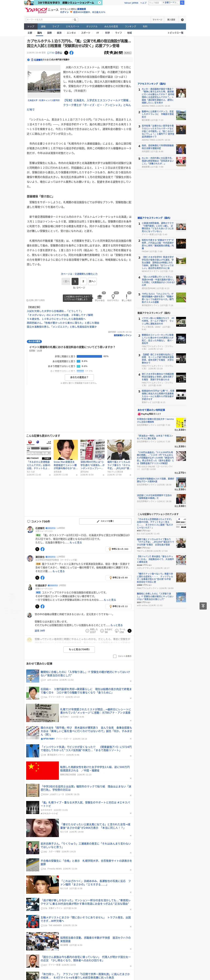Viewport: 210px width, 980px height.
Task: Share 杉浦由美子's comment on Facebook
Action: point(42,606)
